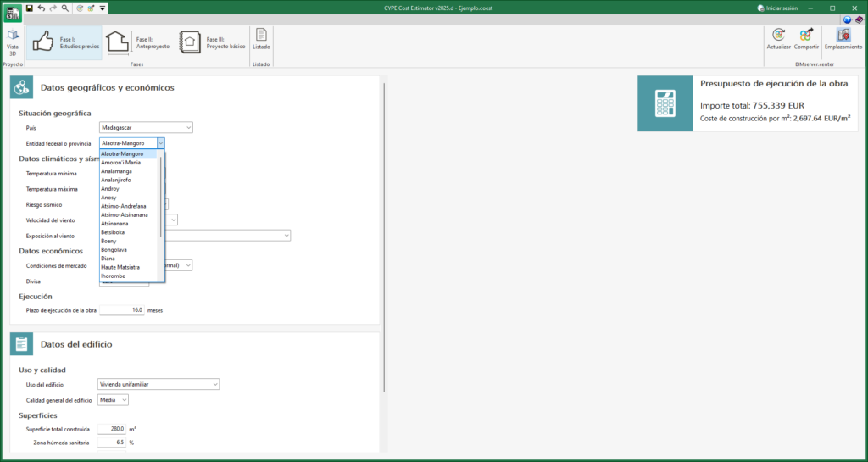Image resolution: width=868 pixels, height=462 pixels.
Task: Click the CYPE Cost Estimator application logo button
Action: [x=12, y=13]
